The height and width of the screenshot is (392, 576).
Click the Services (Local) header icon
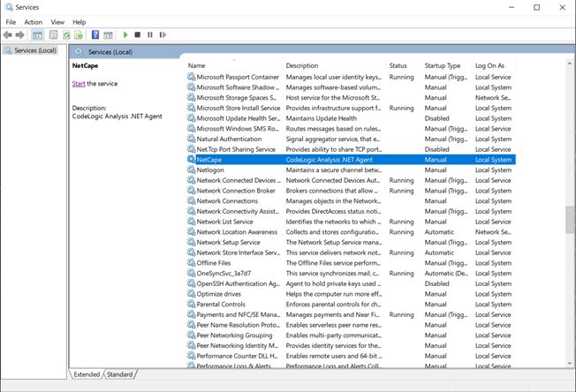coord(79,52)
